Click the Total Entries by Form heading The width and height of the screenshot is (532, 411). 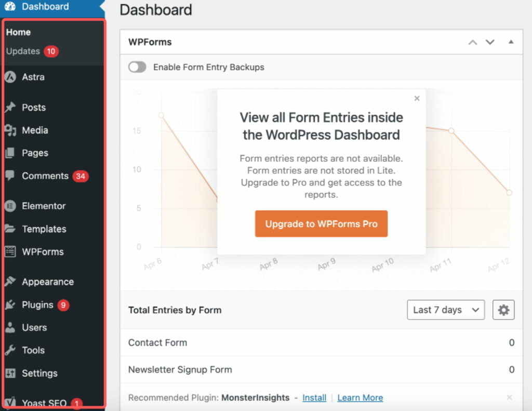pyautogui.click(x=175, y=310)
